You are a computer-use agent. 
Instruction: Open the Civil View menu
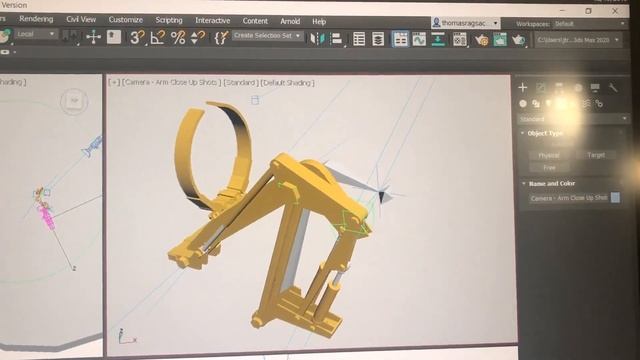coord(81,19)
